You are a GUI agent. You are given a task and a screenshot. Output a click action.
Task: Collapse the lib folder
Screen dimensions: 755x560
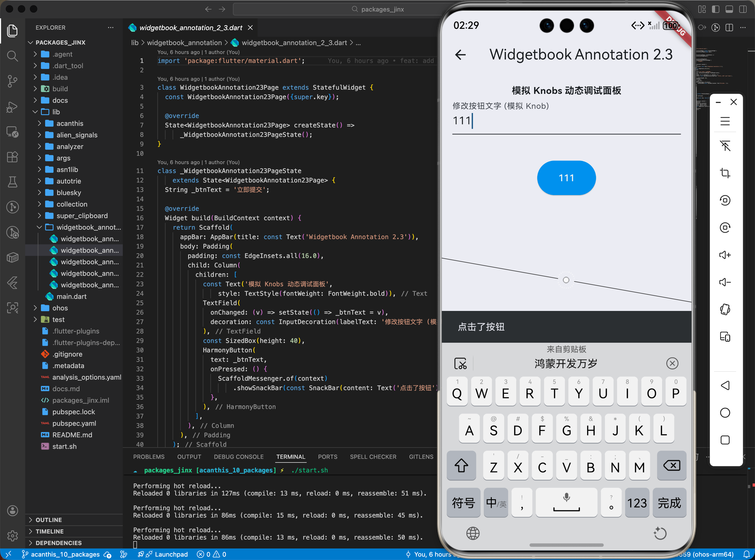point(56,112)
